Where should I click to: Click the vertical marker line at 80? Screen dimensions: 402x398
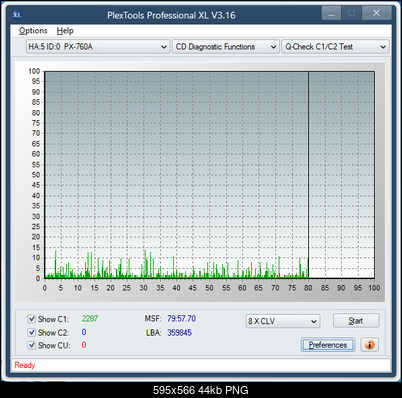pyautogui.click(x=308, y=175)
